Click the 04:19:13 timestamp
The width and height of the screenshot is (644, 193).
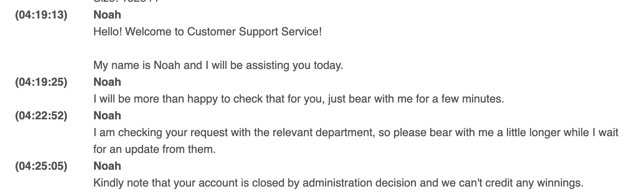(41, 15)
